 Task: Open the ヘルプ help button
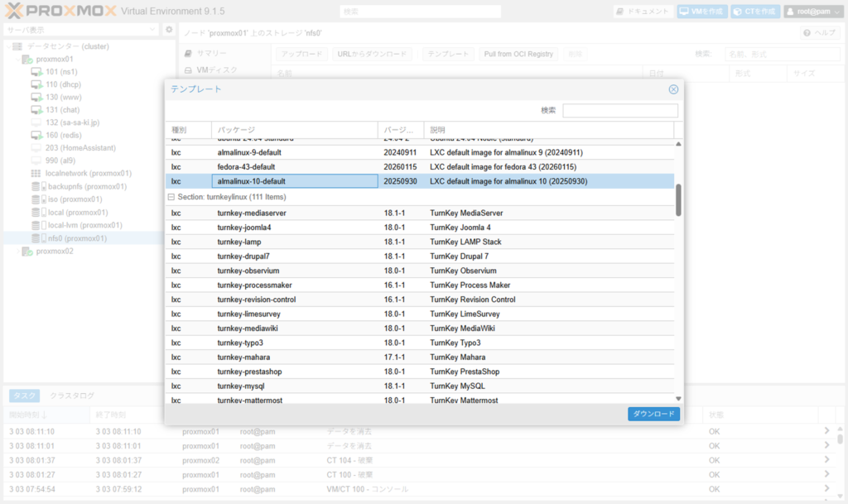(x=820, y=32)
